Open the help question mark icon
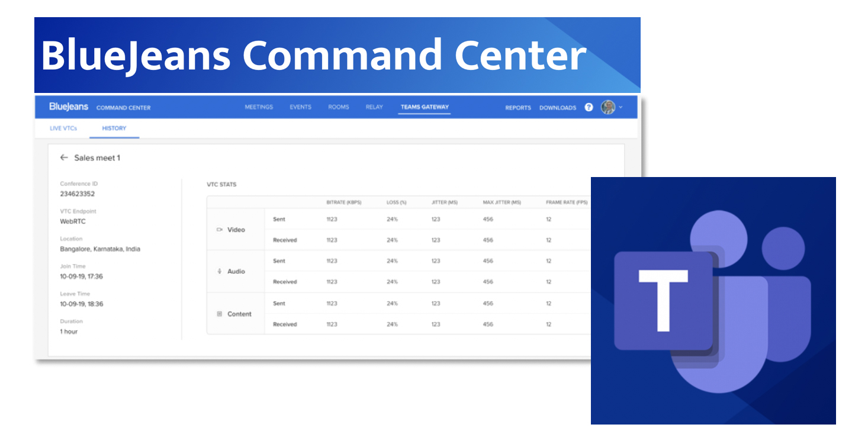 (589, 107)
